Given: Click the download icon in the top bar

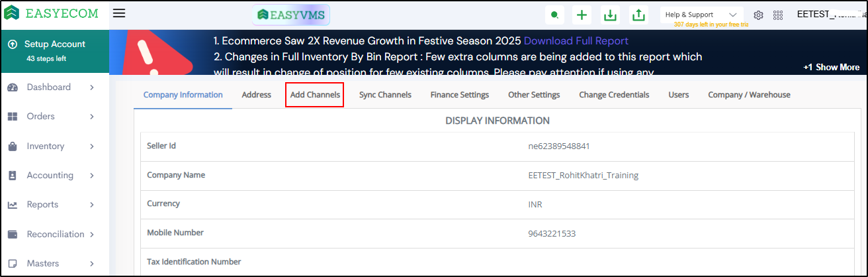Looking at the screenshot, I should coord(610,15).
